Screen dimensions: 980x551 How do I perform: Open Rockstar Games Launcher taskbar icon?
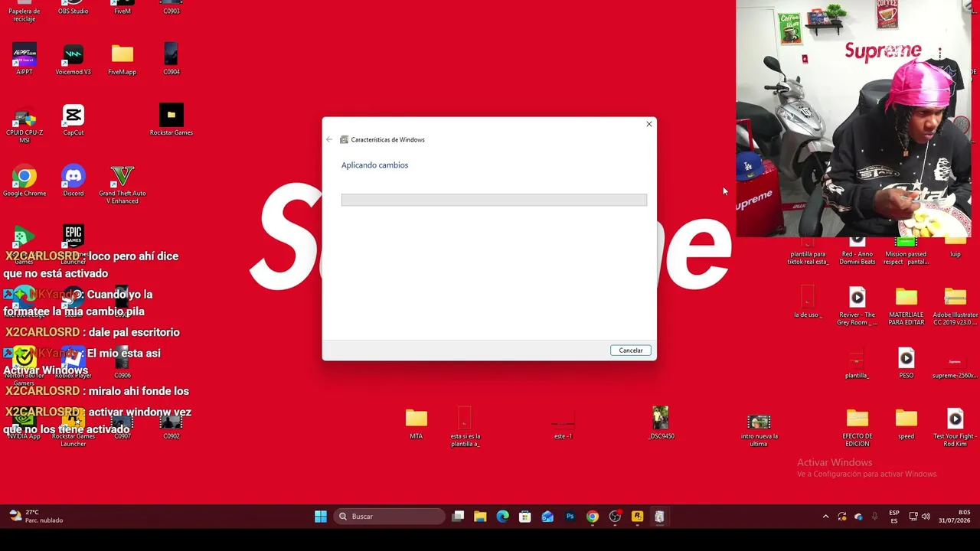[x=637, y=517]
